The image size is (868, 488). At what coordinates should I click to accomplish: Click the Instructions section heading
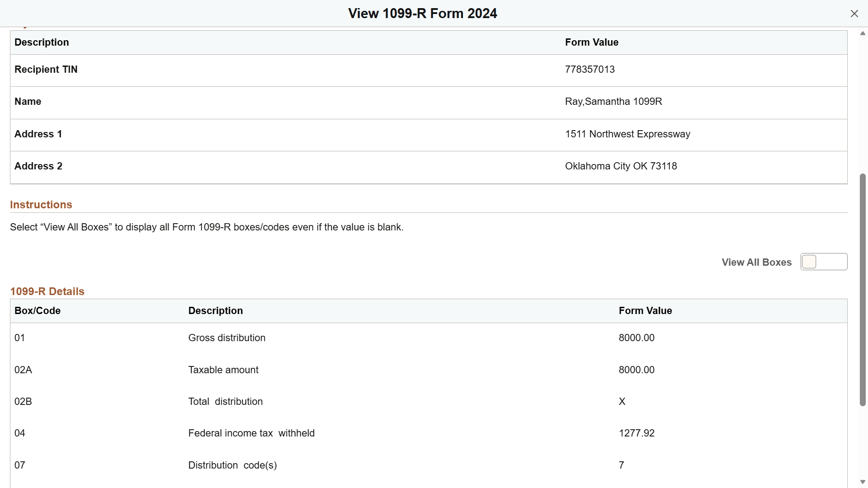click(x=41, y=205)
